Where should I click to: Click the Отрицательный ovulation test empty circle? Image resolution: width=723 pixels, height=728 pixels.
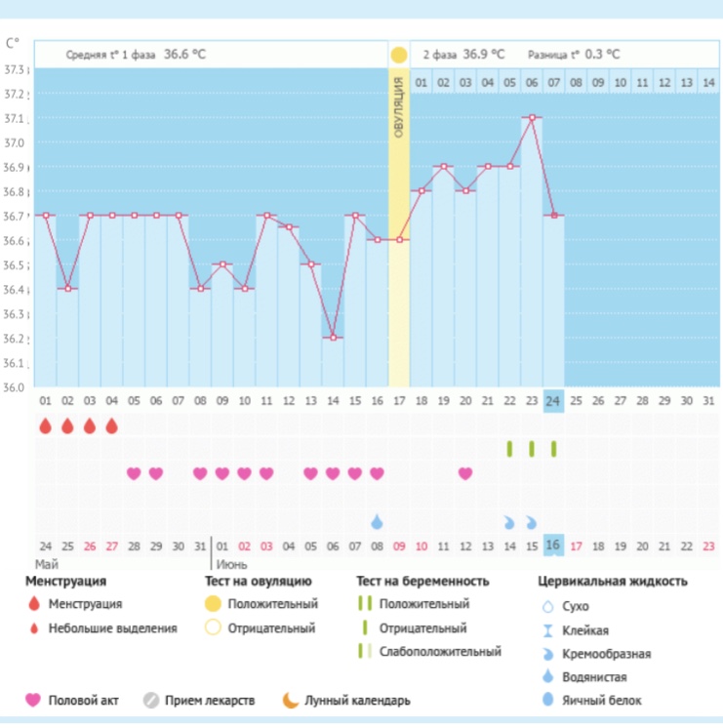(x=211, y=628)
